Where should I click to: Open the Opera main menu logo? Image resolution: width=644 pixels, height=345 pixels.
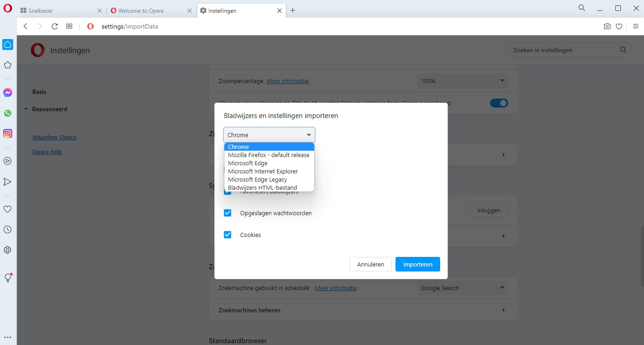click(x=7, y=8)
